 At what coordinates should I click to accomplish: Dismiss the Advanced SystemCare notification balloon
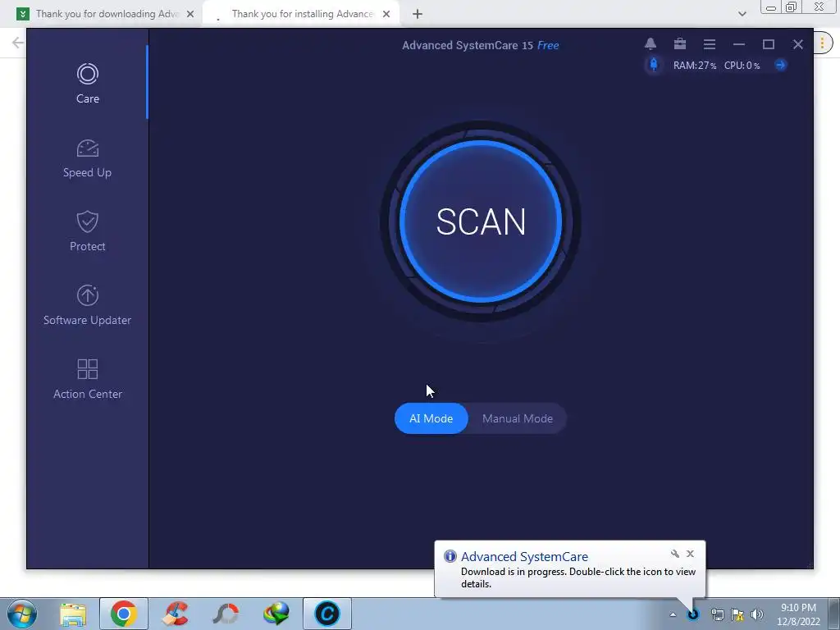pyautogui.click(x=690, y=554)
